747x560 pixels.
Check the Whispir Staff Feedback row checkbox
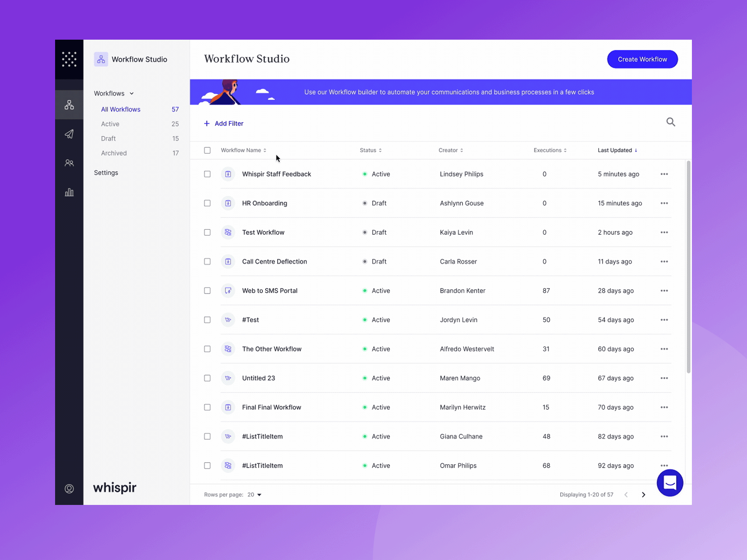coord(207,174)
